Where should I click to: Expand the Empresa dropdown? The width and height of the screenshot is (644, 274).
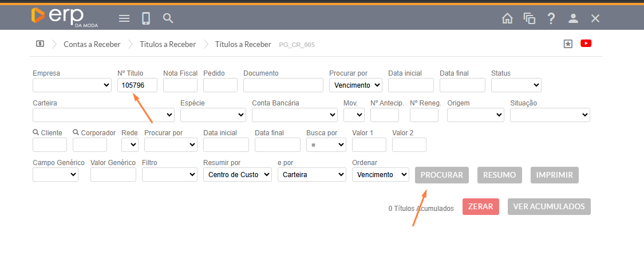[x=72, y=85]
